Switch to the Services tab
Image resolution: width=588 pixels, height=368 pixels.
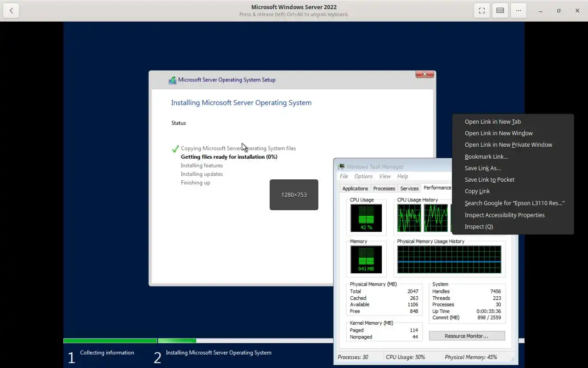[x=409, y=189]
